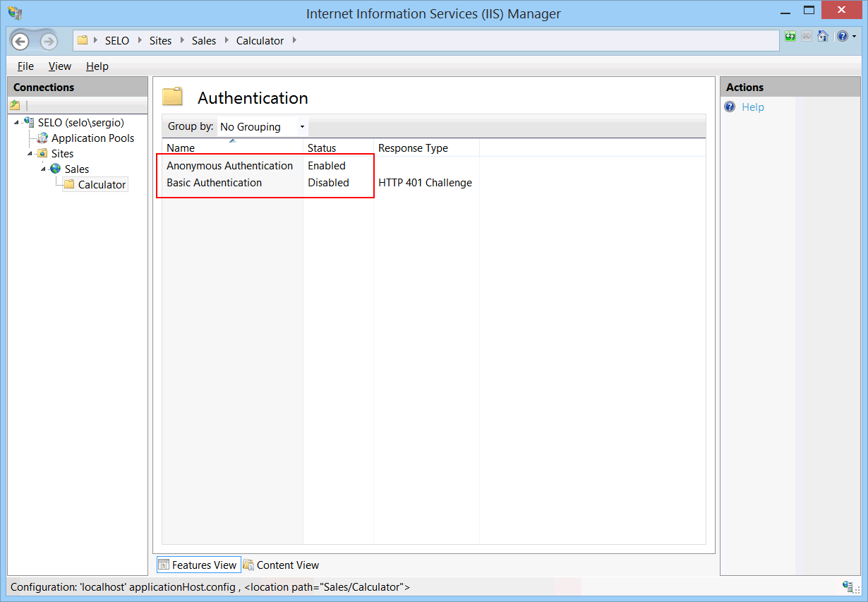Image resolution: width=868 pixels, height=602 pixels.
Task: Click the folder icon beside Authentication heading
Action: pos(172,97)
